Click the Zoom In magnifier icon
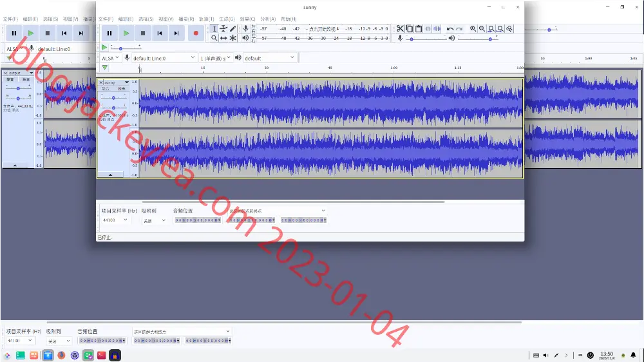Screen dimensions: 644x362 [473, 28]
